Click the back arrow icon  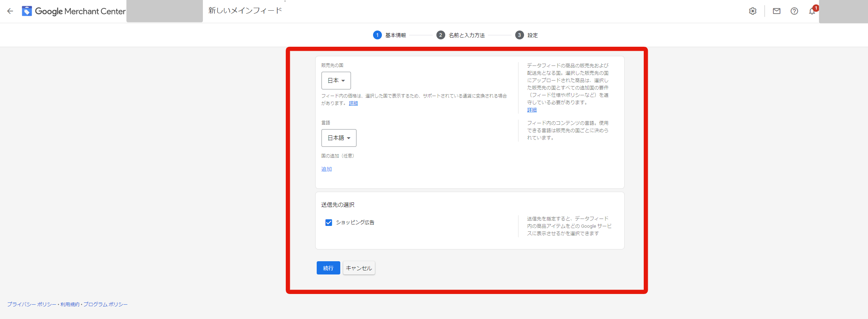(10, 11)
